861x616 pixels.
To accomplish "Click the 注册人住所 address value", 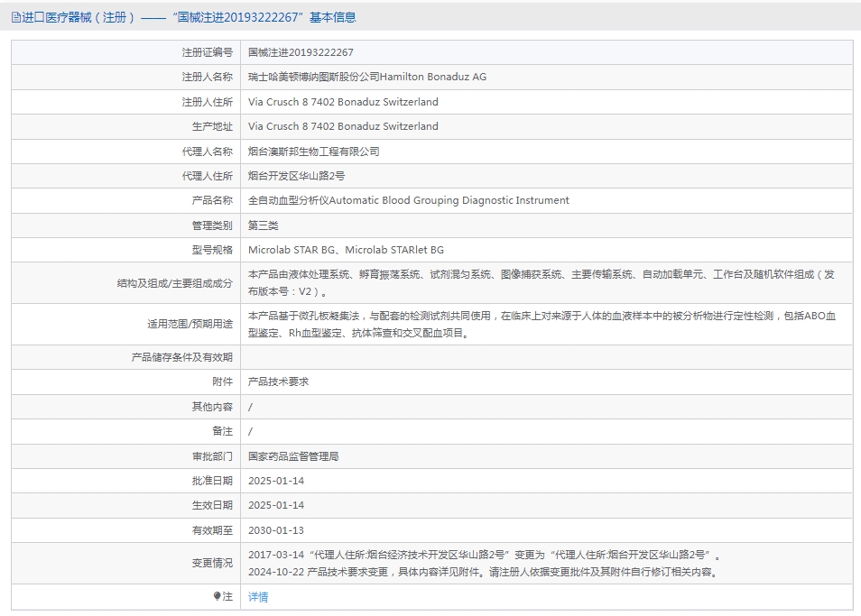I will [x=343, y=102].
